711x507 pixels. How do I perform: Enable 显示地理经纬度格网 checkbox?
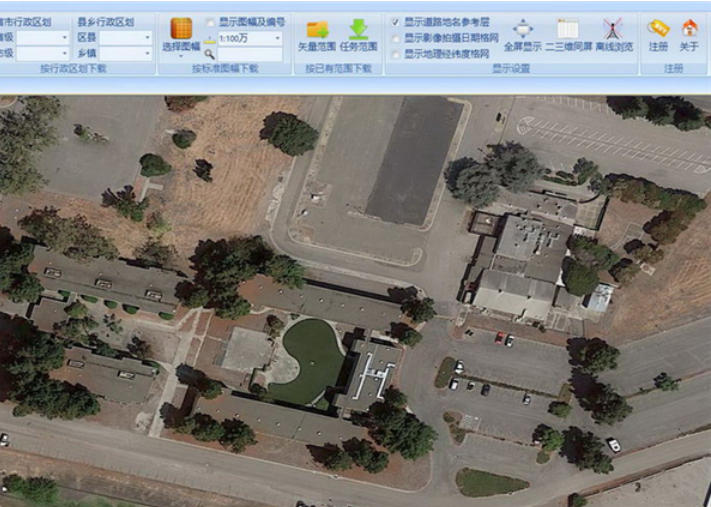pyautogui.click(x=396, y=53)
